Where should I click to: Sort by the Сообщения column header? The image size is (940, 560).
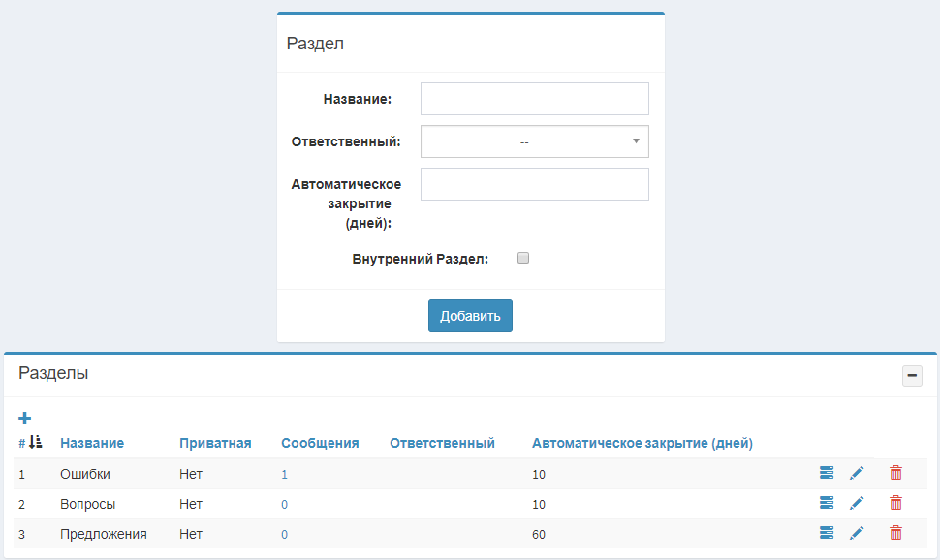tap(320, 443)
